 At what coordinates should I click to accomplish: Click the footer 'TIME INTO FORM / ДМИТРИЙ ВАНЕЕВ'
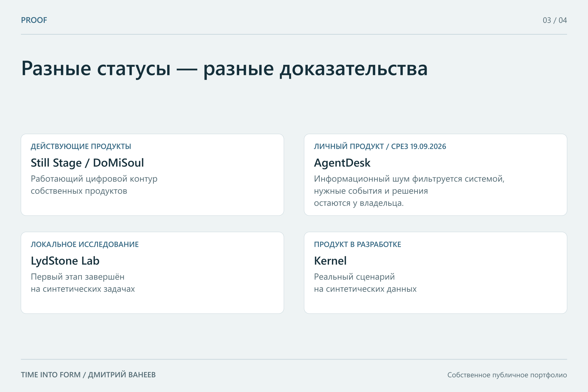pyautogui.click(x=88, y=375)
